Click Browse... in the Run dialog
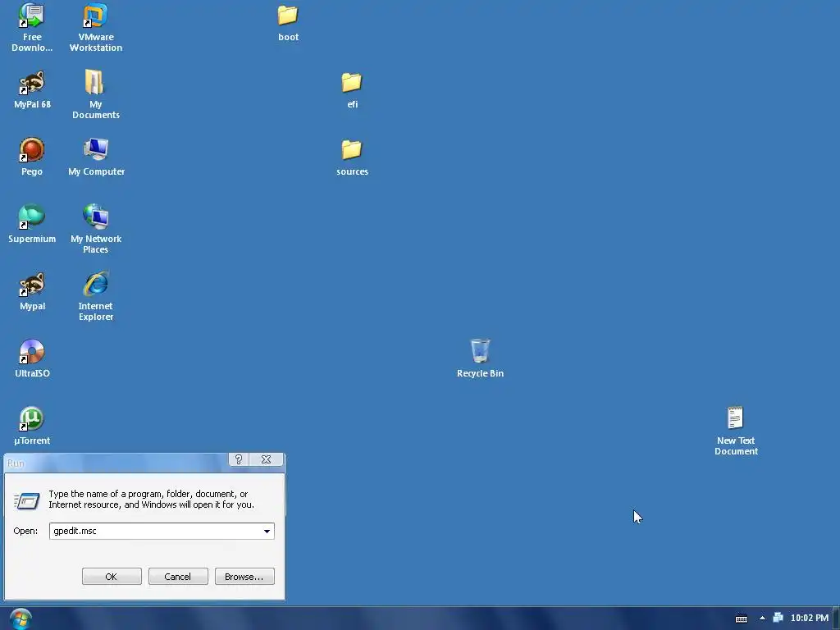Image resolution: width=840 pixels, height=630 pixels. point(244,577)
